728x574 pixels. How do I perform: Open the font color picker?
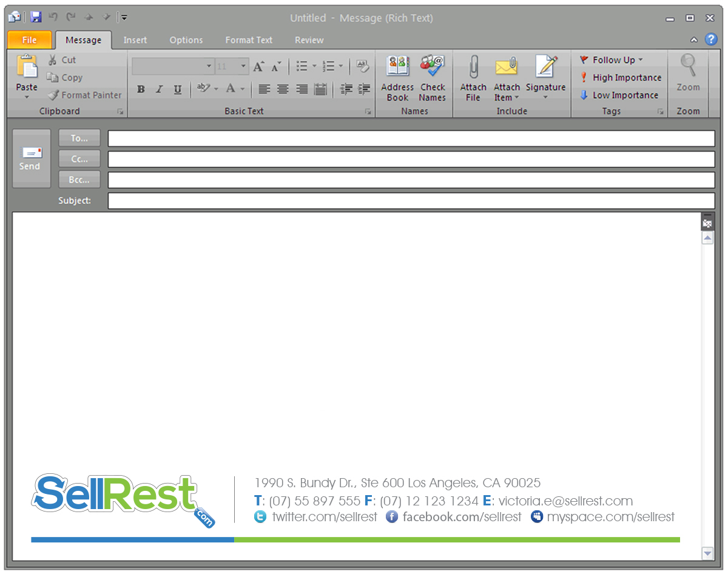(x=242, y=89)
